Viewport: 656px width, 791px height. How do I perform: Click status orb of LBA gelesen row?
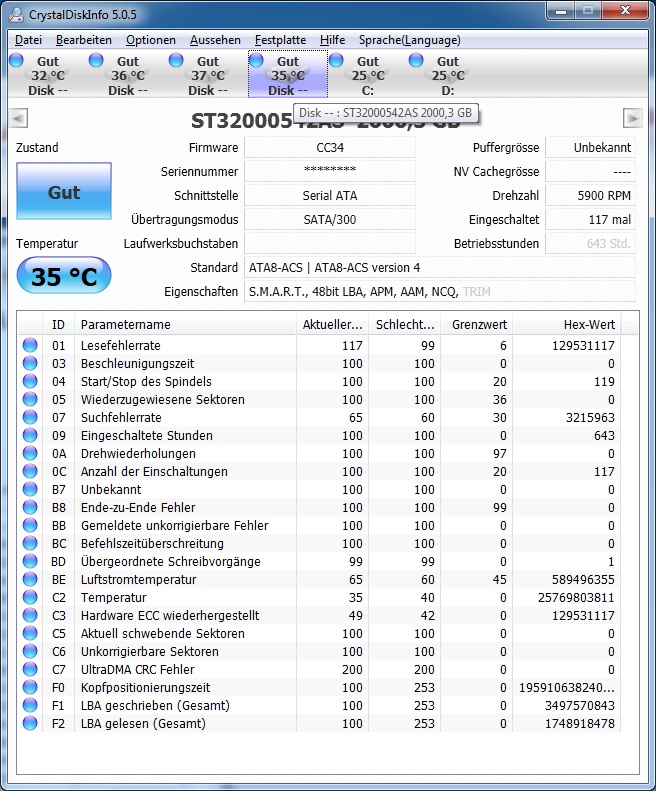click(30, 723)
